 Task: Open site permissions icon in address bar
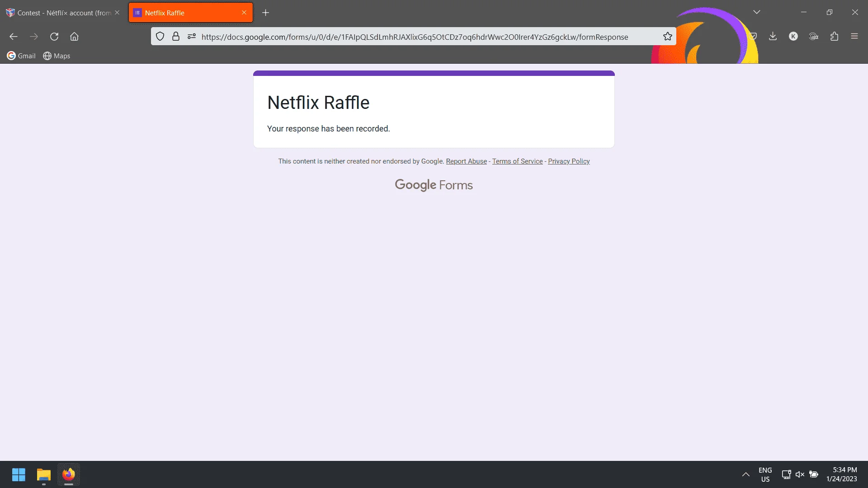click(192, 37)
